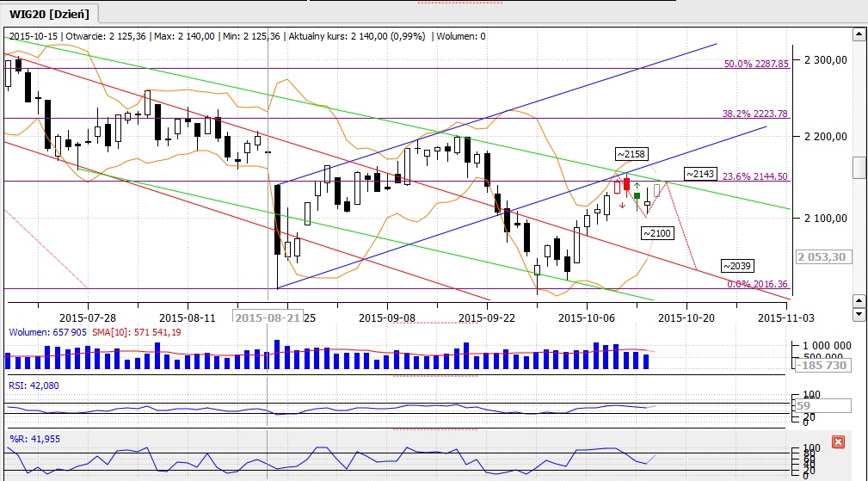Click the 0.0% 2016.36 Fibonacci label

[x=757, y=284]
